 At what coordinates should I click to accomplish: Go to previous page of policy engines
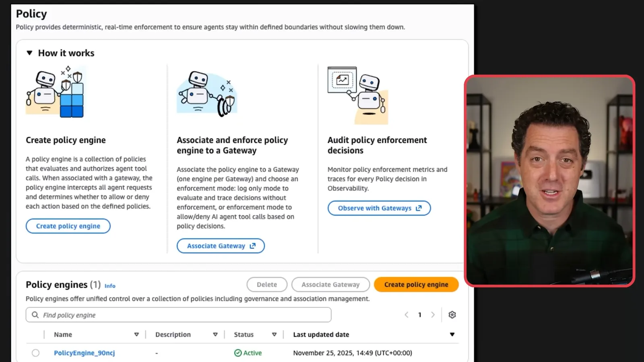point(407,315)
